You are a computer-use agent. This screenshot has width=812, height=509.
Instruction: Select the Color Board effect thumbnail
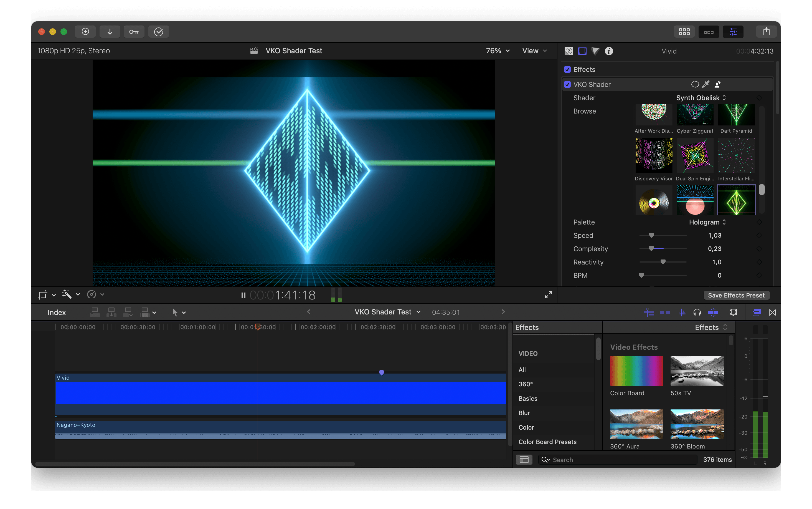click(636, 371)
